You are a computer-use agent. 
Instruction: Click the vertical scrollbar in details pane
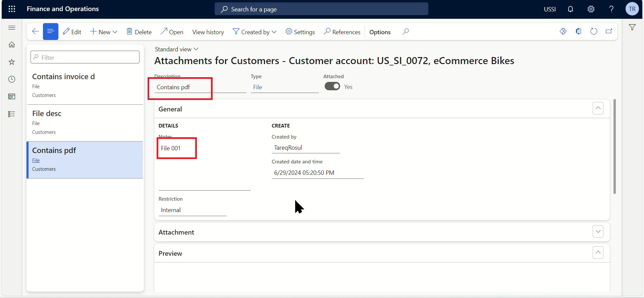click(614, 146)
